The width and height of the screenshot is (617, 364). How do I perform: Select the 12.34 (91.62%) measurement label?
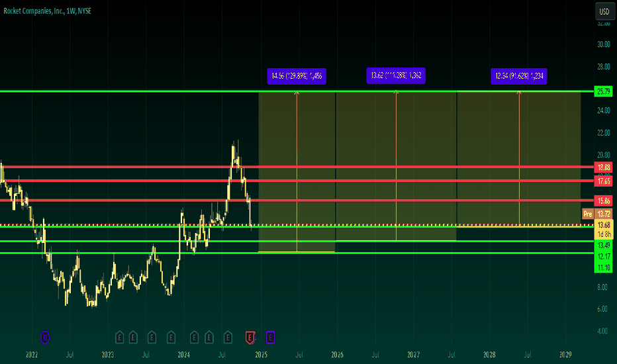point(519,76)
